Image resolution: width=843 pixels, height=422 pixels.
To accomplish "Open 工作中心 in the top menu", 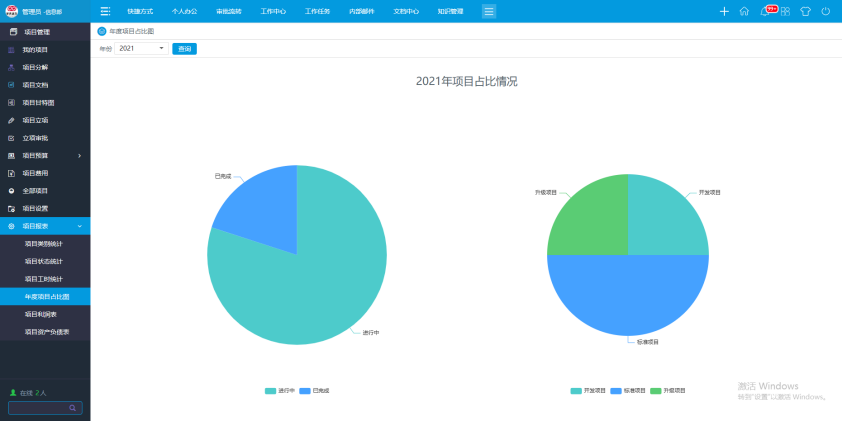I will pos(273,11).
